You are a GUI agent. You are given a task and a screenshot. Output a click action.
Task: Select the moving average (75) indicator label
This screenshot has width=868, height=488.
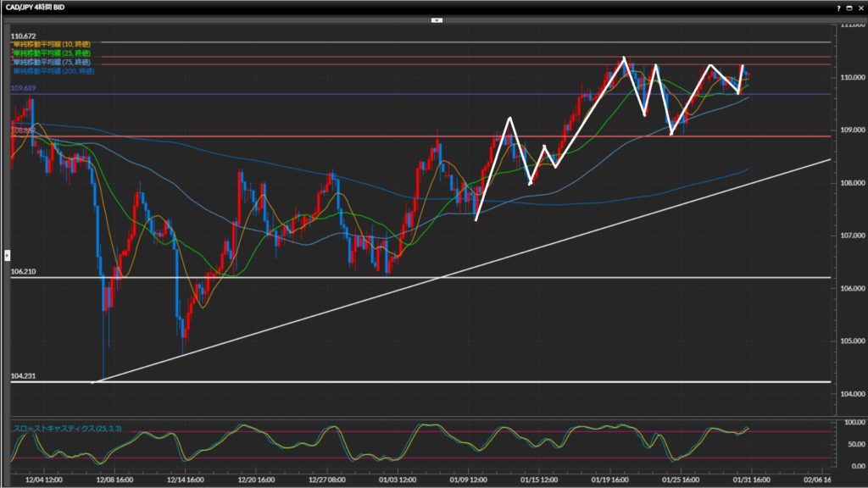tap(53, 62)
